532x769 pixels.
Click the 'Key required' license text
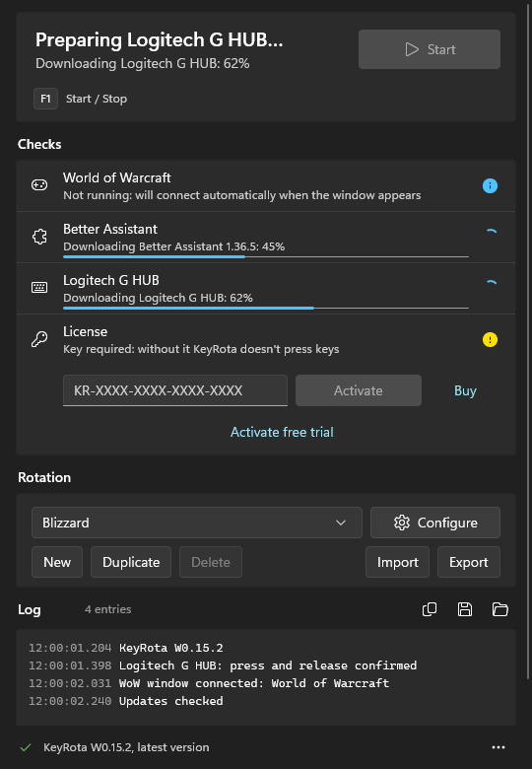[x=201, y=349]
